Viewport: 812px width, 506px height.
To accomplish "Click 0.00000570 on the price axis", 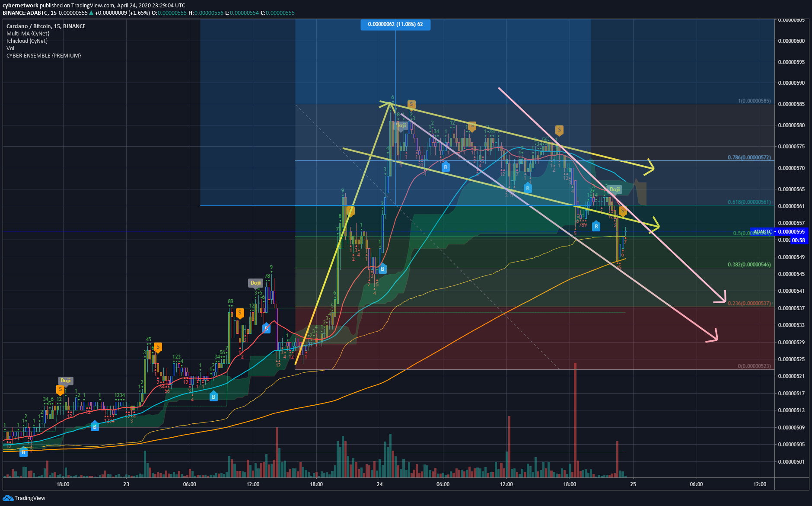I will (791, 168).
